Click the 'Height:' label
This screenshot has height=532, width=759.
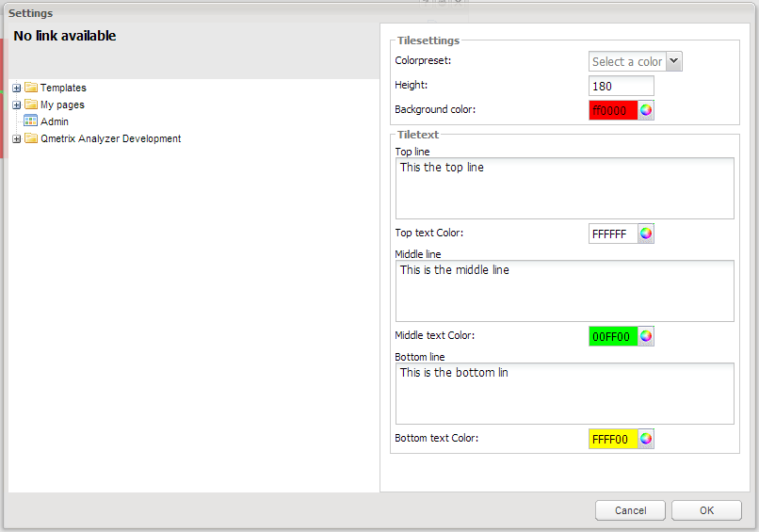[x=412, y=85]
